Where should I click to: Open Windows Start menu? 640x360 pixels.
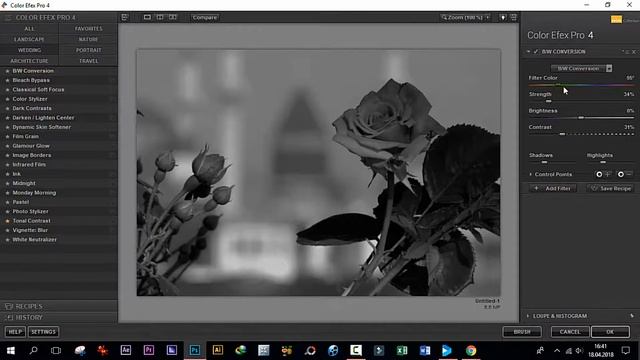(x=11, y=350)
